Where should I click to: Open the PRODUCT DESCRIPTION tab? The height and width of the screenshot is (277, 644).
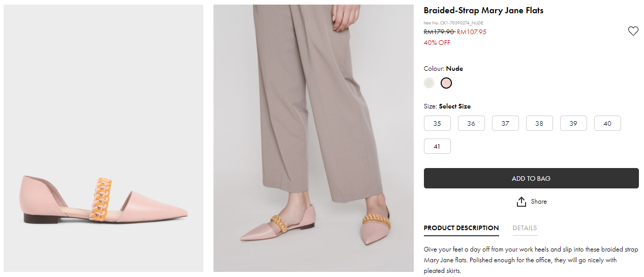[x=461, y=228]
